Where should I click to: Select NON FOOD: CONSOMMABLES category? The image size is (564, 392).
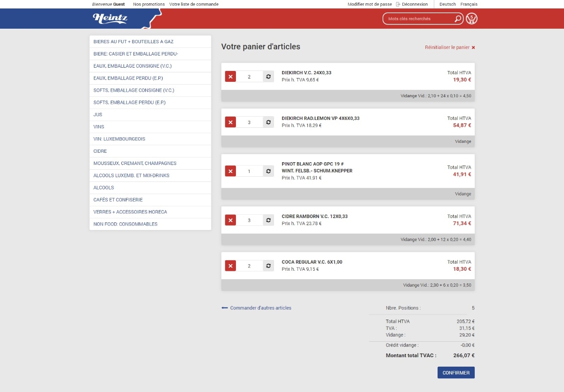point(150,224)
